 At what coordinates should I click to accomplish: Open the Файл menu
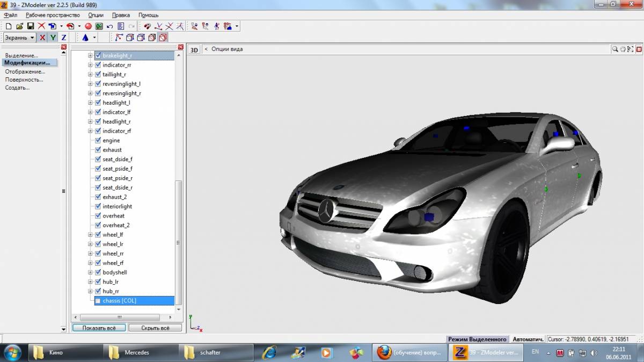pyautogui.click(x=11, y=15)
